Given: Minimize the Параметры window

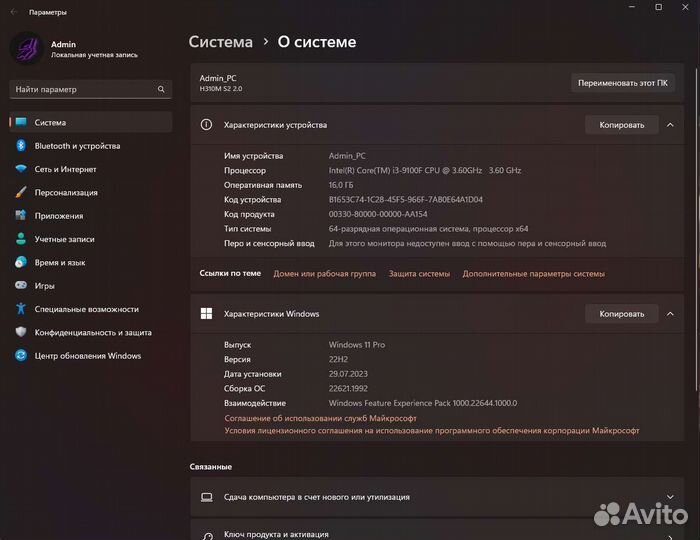Looking at the screenshot, I should click(632, 7).
